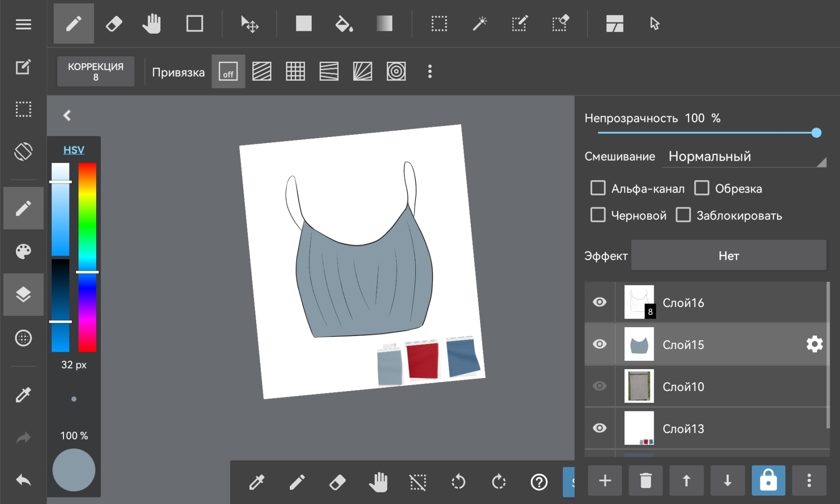Image resolution: width=840 pixels, height=504 pixels.
Task: Pick the Move tool
Action: (x=249, y=23)
